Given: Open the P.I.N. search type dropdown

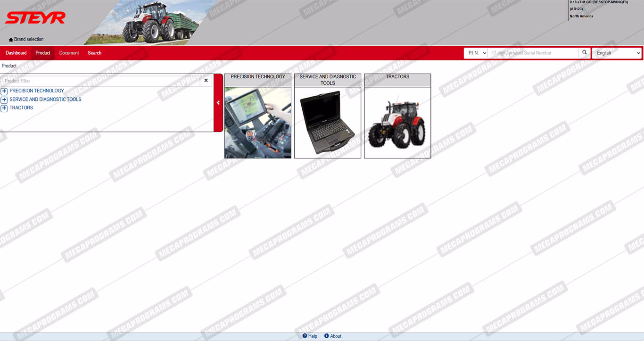Looking at the screenshot, I should (475, 53).
